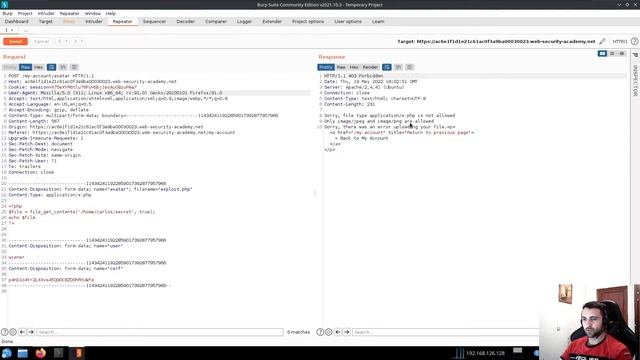Open the terminal taskbar icon
The width and height of the screenshot is (640, 360).
(58, 353)
